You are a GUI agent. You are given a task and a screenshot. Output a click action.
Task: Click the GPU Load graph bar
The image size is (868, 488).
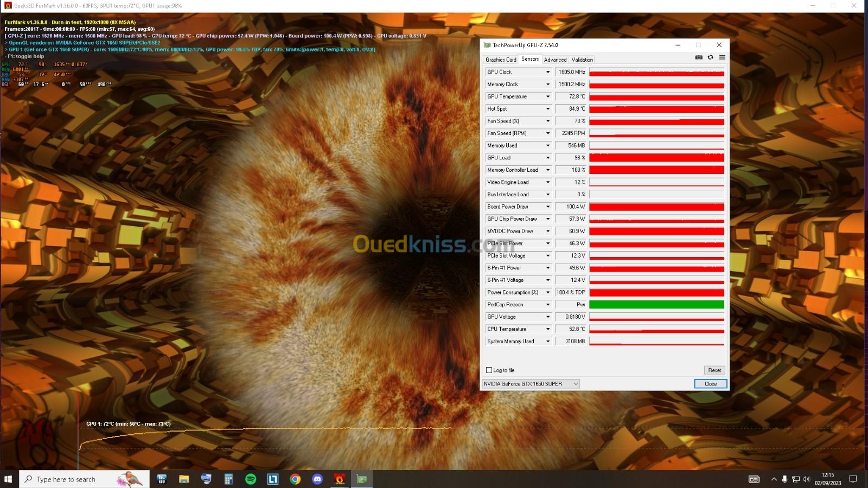656,158
